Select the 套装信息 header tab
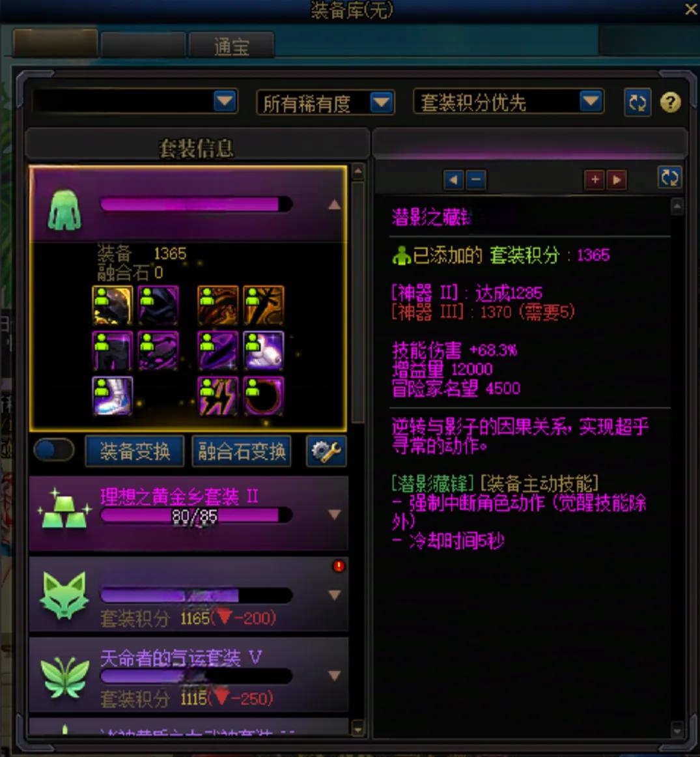This screenshot has width=700, height=757. [197, 147]
